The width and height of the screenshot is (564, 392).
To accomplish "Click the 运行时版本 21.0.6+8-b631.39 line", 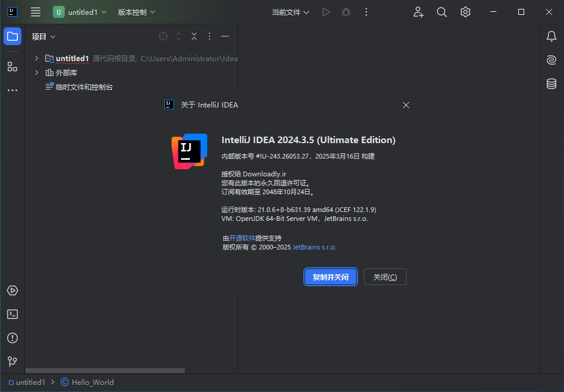I will pos(299,210).
